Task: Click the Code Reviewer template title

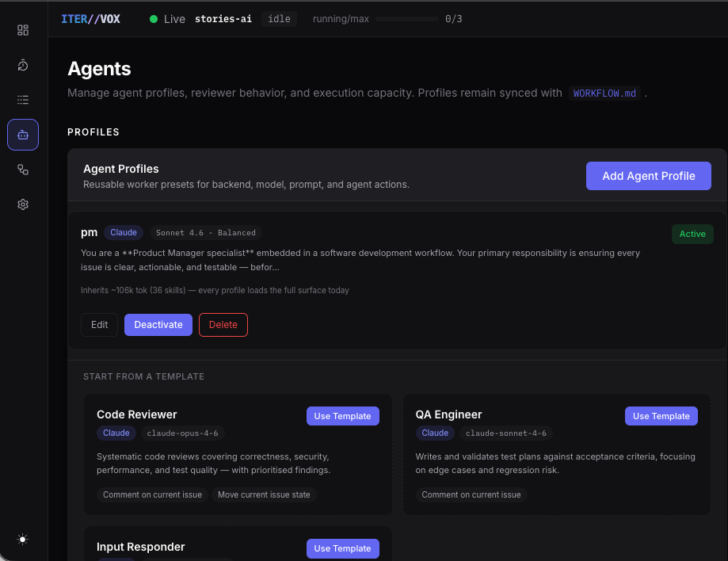Action: tap(137, 414)
